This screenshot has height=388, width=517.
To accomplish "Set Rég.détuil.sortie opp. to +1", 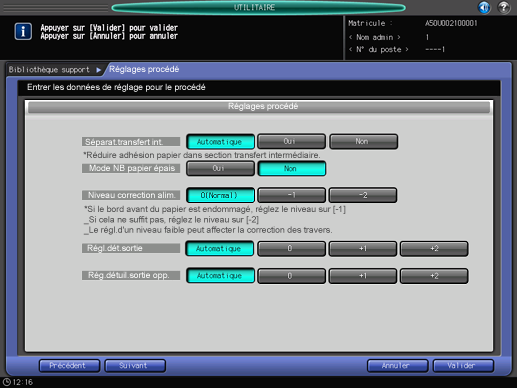I will [x=363, y=276].
